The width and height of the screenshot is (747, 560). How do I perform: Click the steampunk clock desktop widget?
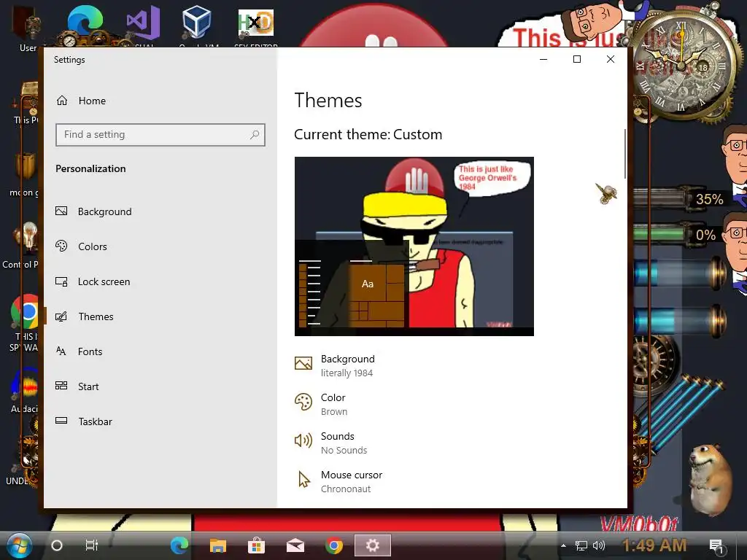point(684,65)
